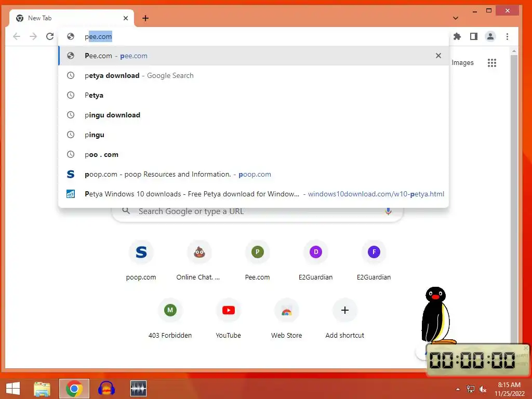Open the purple D E2Guardian shortcut

click(315, 260)
